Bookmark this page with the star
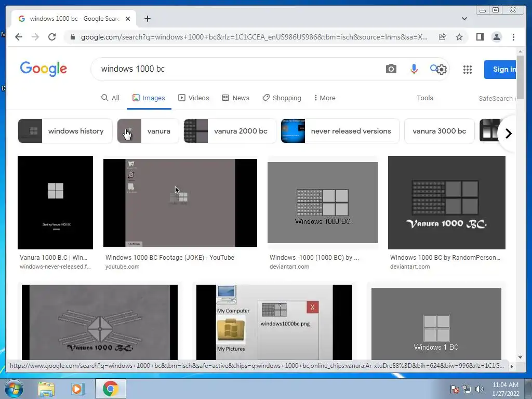Image resolution: width=532 pixels, height=399 pixels. click(x=459, y=37)
